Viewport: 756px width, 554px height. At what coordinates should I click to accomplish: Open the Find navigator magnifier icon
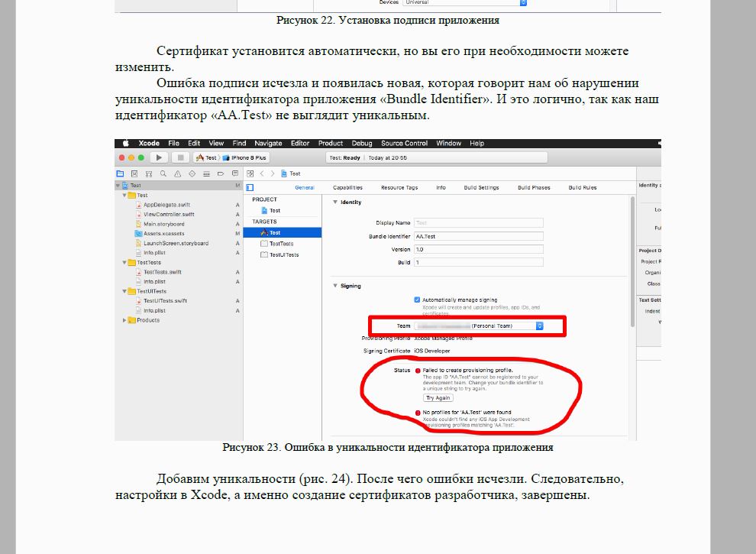coord(163,173)
